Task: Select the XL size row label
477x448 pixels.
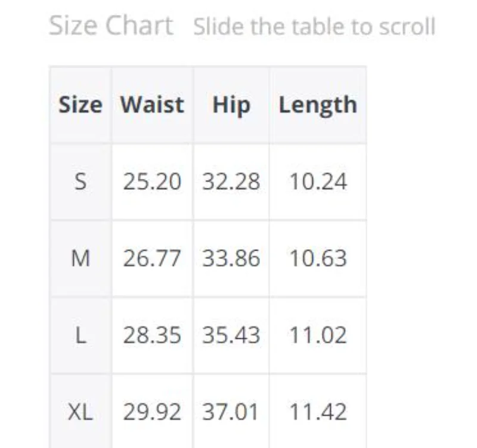Action: coord(80,412)
